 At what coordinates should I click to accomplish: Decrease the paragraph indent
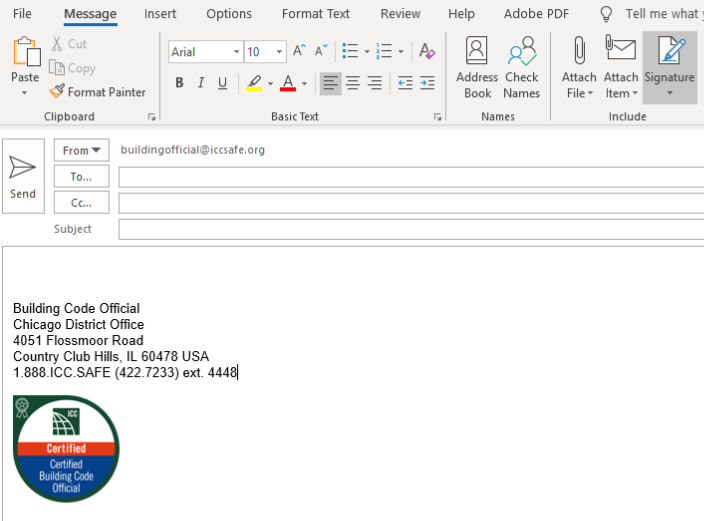point(405,83)
